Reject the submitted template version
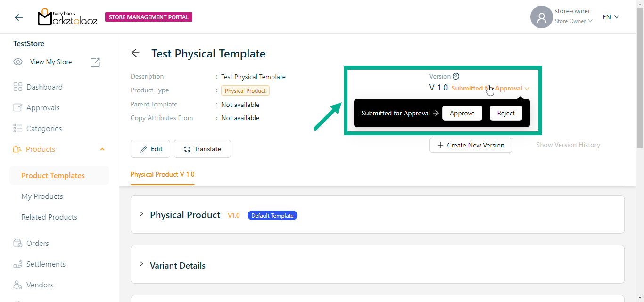 506,113
